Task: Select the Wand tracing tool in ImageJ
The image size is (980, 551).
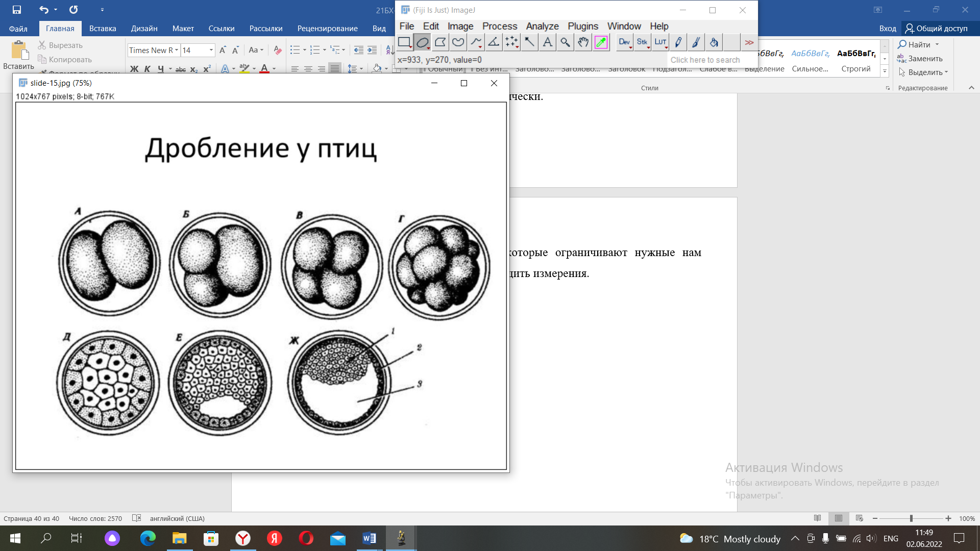Action: pyautogui.click(x=529, y=42)
